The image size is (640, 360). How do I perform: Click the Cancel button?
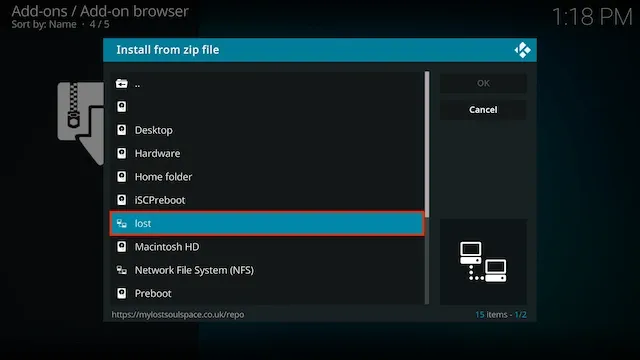click(x=483, y=109)
